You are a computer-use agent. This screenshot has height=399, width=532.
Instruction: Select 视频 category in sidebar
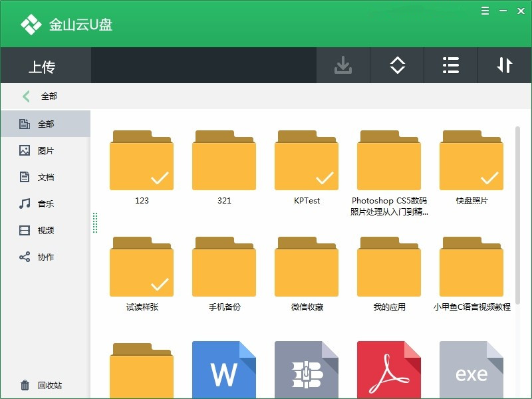pyautogui.click(x=45, y=230)
